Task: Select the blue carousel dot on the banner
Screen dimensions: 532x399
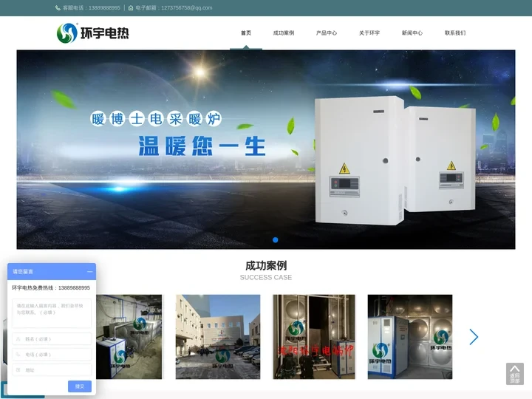Action: (276, 240)
